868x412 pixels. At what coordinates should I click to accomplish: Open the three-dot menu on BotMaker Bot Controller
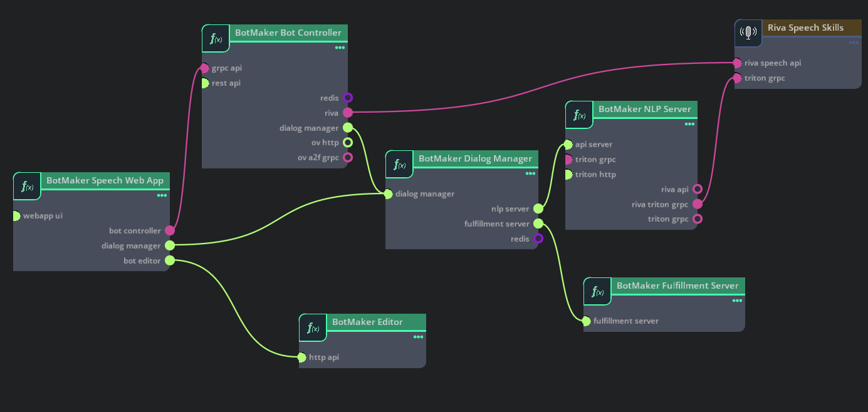point(340,48)
